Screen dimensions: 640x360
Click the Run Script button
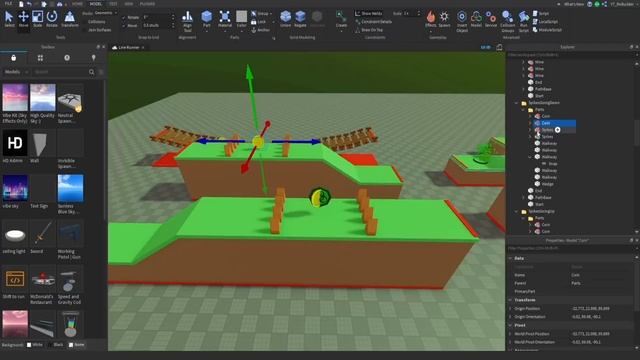[x=524, y=21]
